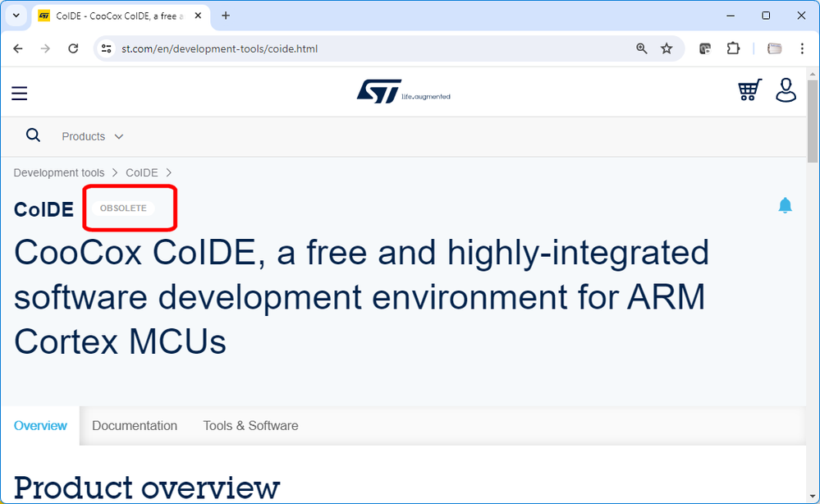The width and height of the screenshot is (820, 504).
Task: Go forward in browser history
Action: point(45,48)
